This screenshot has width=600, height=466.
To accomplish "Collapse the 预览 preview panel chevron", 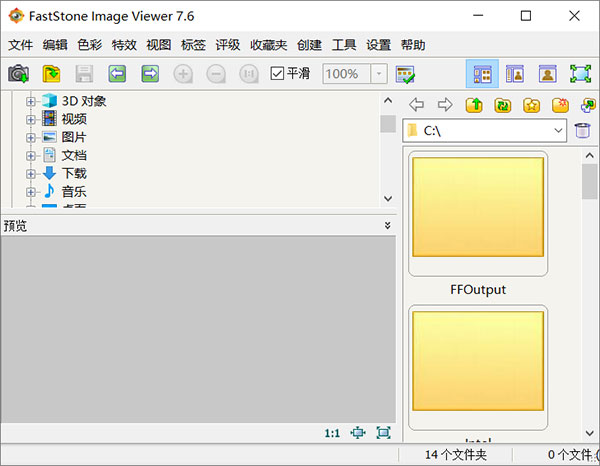I will point(388,225).
